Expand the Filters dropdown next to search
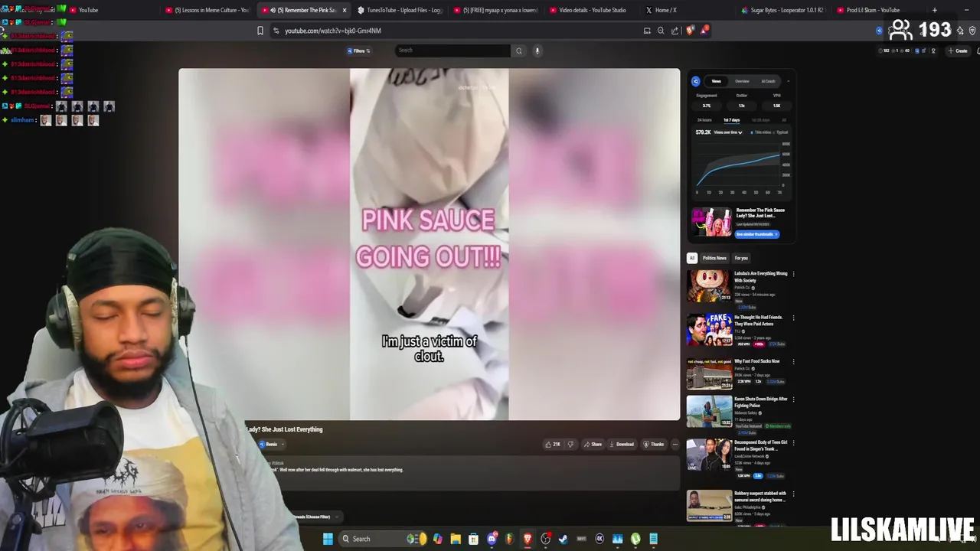 (x=358, y=51)
